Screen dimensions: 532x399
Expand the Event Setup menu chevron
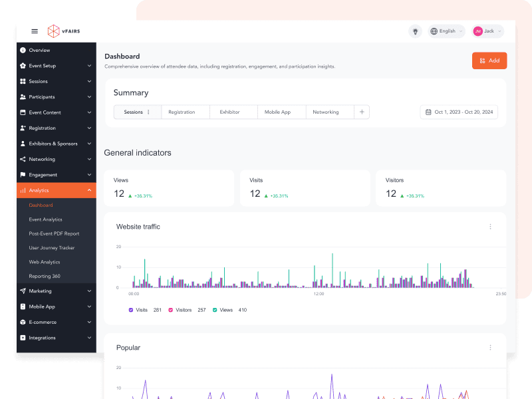[89, 66]
